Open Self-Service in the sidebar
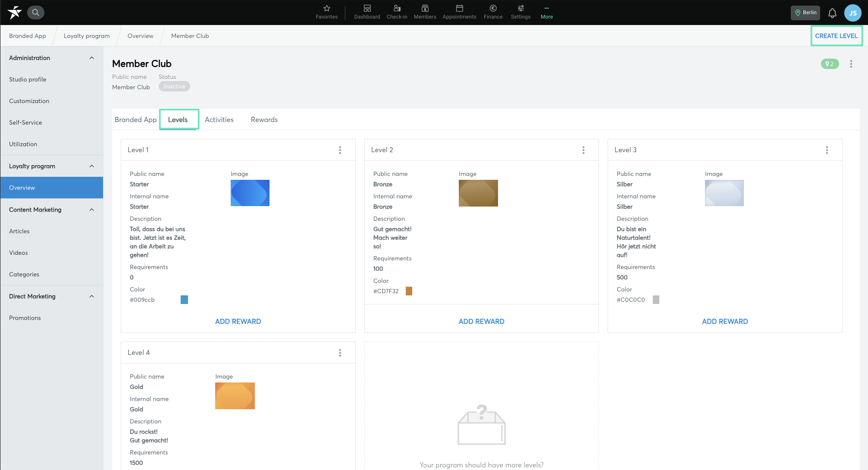 tap(52, 122)
